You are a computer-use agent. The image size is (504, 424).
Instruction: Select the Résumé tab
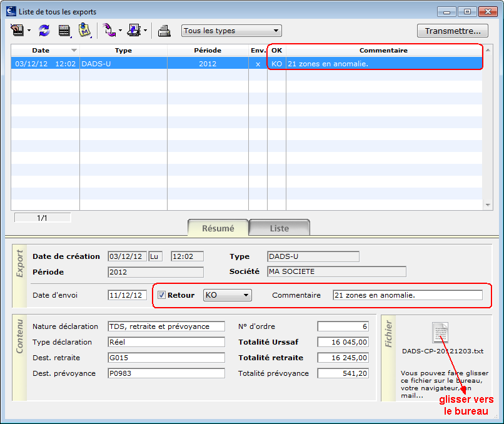(218, 228)
